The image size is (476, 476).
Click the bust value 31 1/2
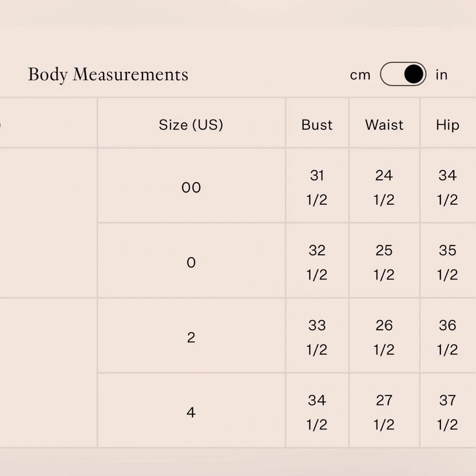317,188
